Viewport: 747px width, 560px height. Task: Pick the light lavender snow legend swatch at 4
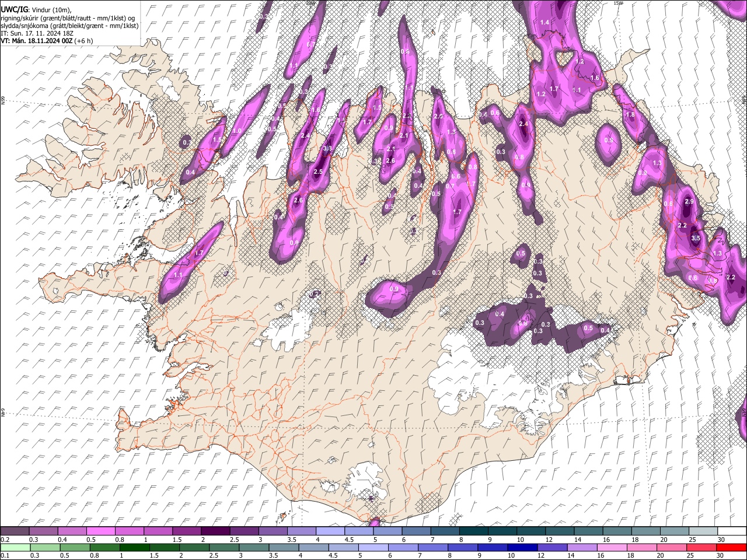click(330, 531)
